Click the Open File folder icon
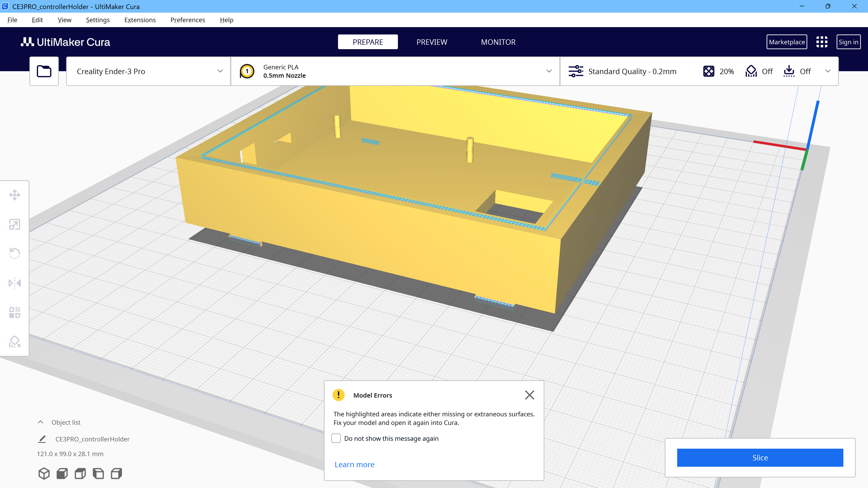 click(x=44, y=71)
